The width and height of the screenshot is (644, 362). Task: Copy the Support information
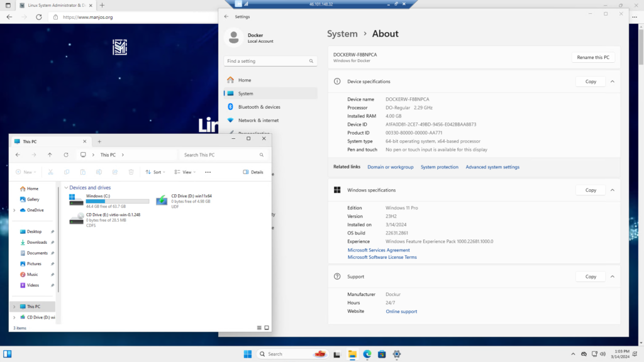pos(591,277)
